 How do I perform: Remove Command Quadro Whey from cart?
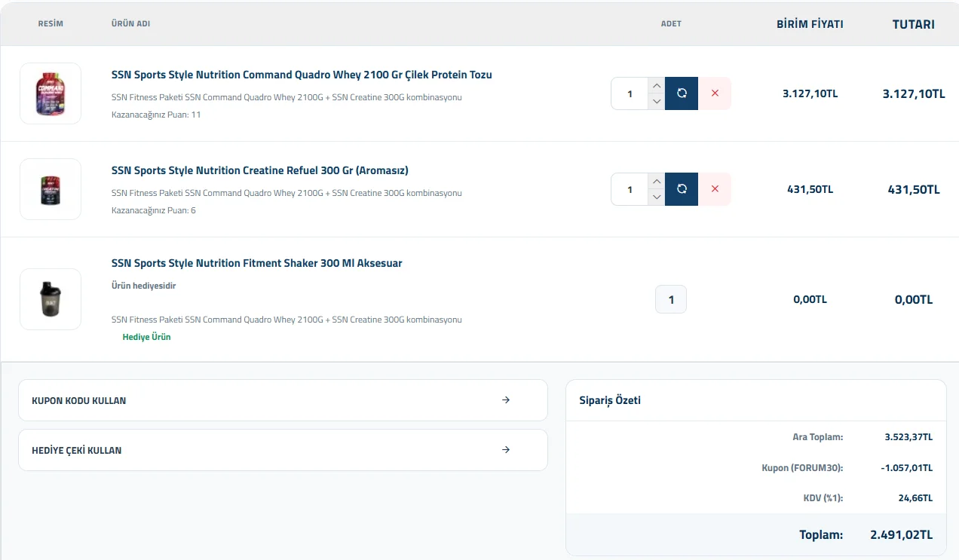click(715, 93)
